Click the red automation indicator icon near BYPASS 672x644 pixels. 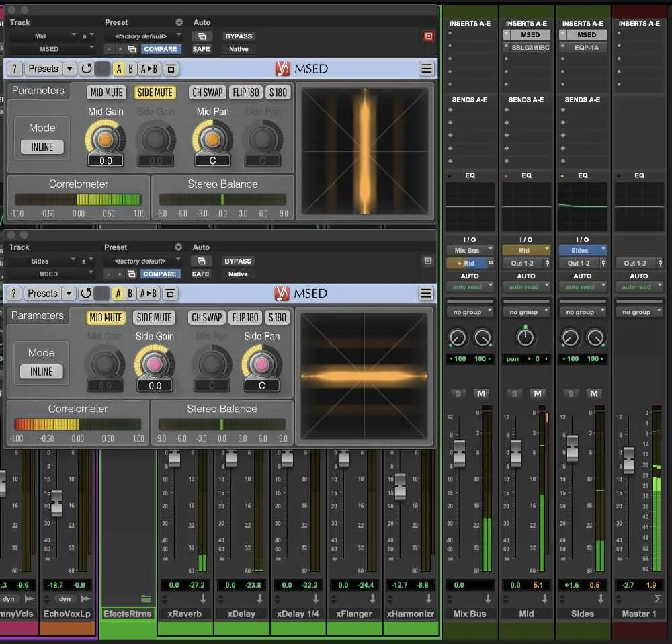pos(429,36)
